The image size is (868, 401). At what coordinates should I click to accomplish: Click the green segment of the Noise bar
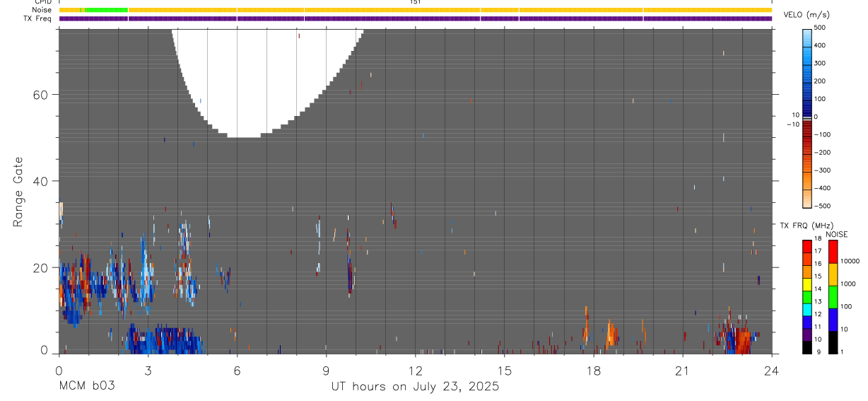click(x=105, y=10)
